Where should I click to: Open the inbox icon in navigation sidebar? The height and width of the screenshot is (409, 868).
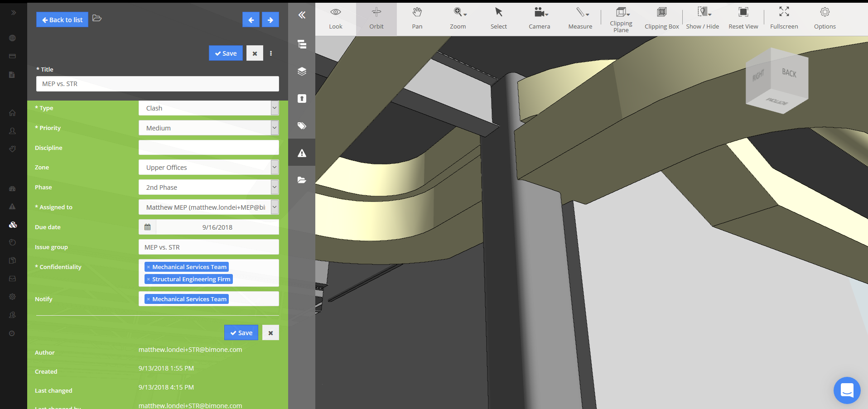[12, 279]
